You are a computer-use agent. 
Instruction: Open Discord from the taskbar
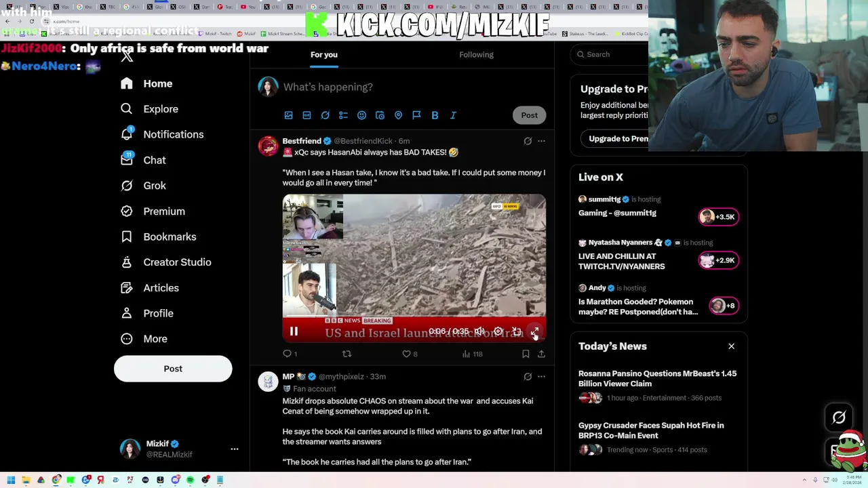[175, 480]
